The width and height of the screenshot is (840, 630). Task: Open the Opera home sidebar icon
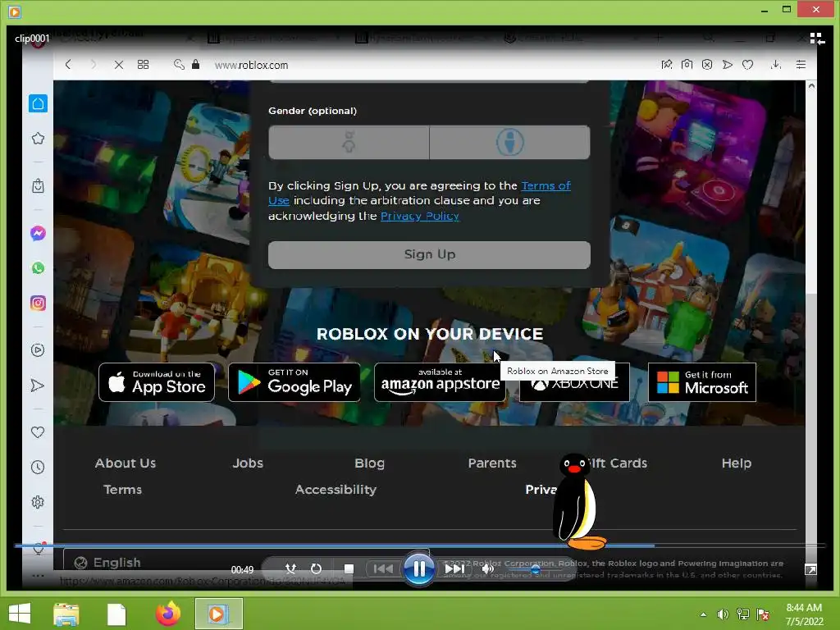click(38, 103)
